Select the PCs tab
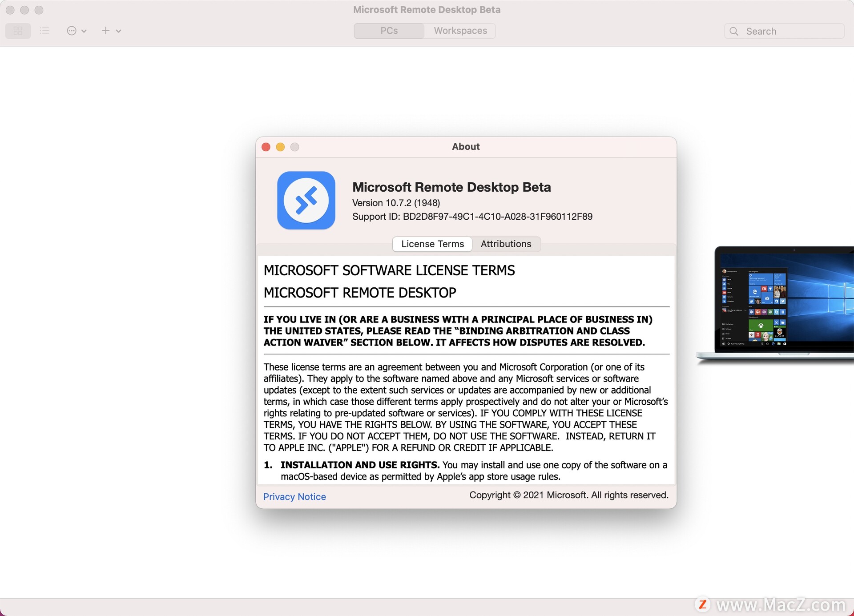Screen dimensions: 854x616 coord(389,31)
